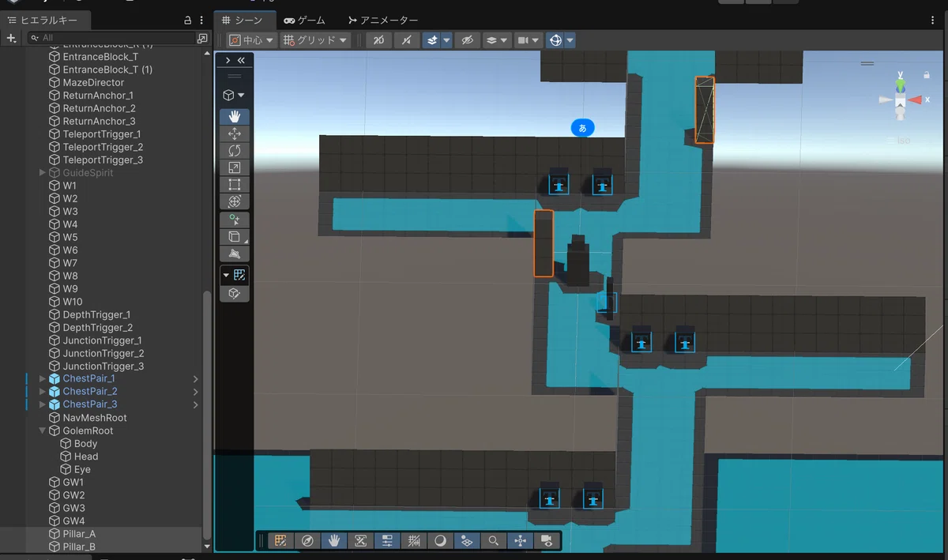Click the compass icon in bottom overlay
948x560 pixels.
pos(307,541)
